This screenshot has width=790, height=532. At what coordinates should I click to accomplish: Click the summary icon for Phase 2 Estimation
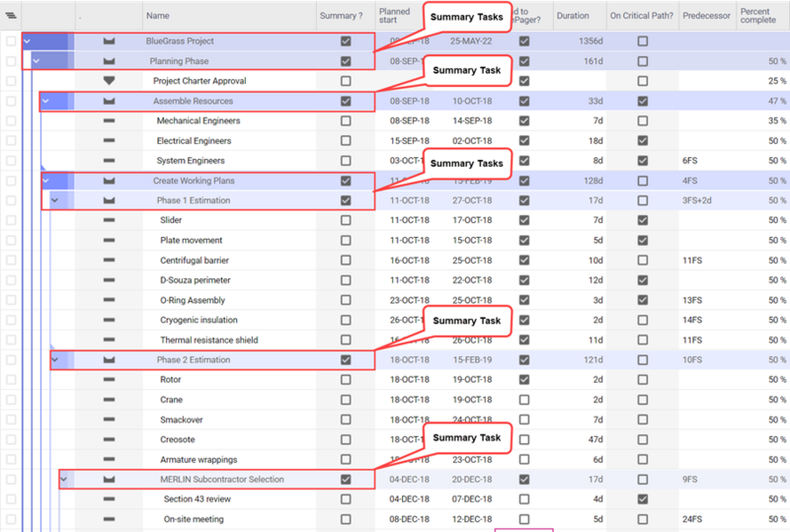pyautogui.click(x=109, y=359)
